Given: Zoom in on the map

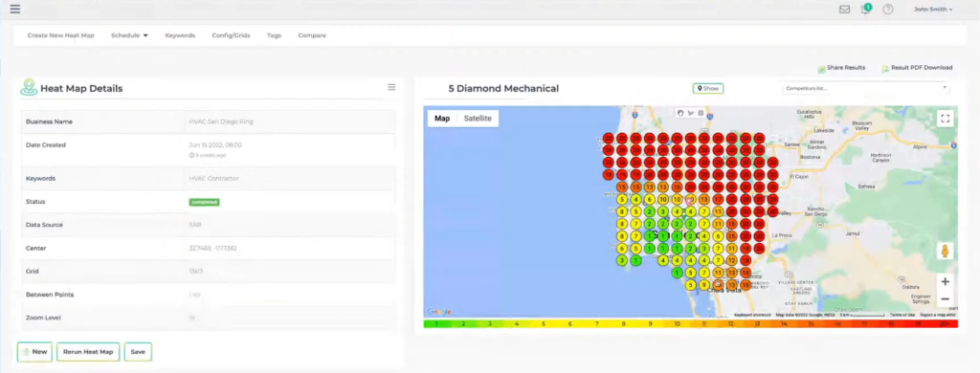Looking at the screenshot, I should pyautogui.click(x=945, y=282).
